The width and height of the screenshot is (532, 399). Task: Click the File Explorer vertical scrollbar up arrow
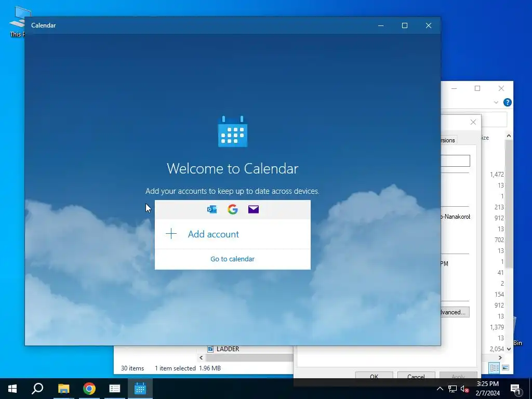click(509, 136)
